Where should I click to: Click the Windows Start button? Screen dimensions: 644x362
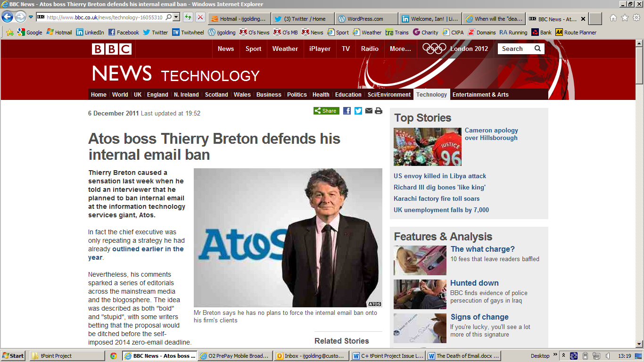pyautogui.click(x=14, y=356)
